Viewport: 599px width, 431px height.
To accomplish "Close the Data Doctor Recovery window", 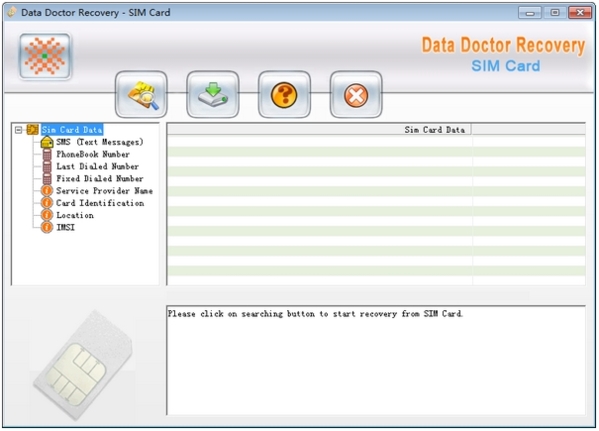I will pyautogui.click(x=580, y=13).
